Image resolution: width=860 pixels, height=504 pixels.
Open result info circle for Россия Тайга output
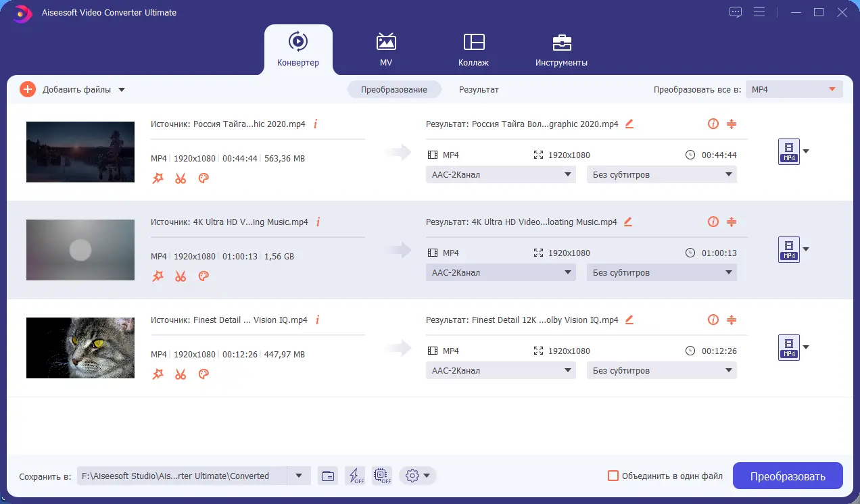click(x=713, y=124)
